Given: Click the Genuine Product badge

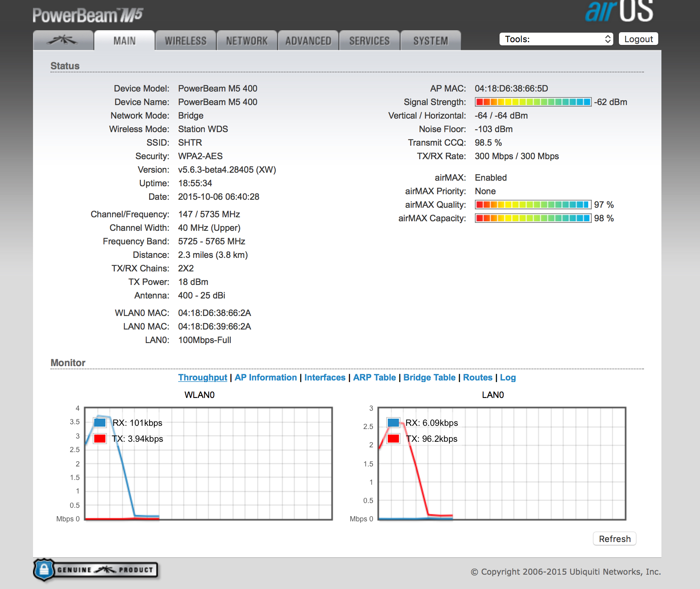Looking at the screenshot, I should point(96,570).
